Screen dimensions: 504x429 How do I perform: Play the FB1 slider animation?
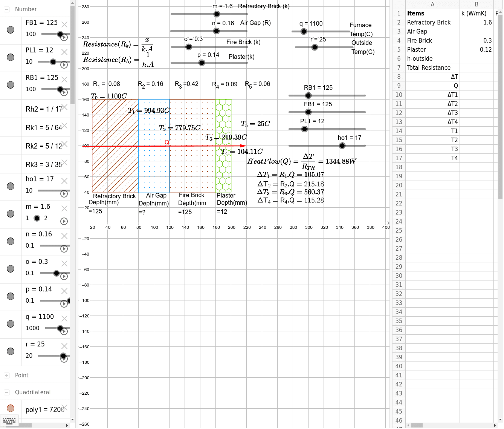[64, 37]
